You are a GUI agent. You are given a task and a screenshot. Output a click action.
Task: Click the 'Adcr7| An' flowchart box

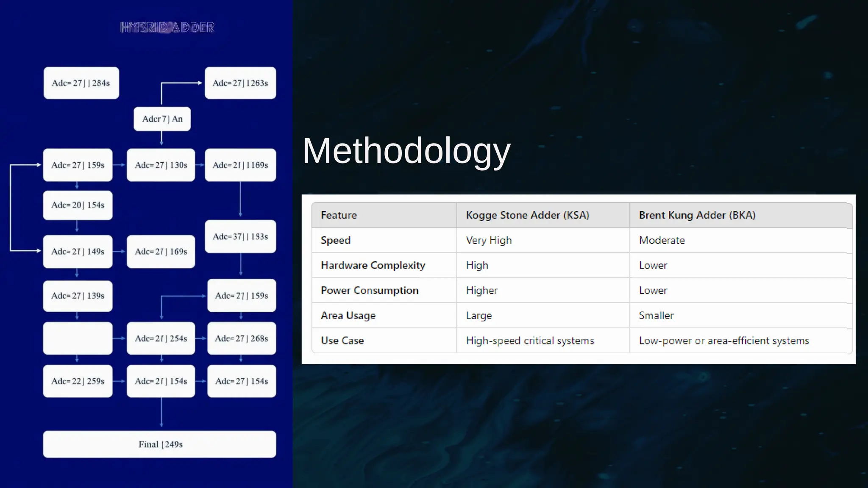click(162, 119)
